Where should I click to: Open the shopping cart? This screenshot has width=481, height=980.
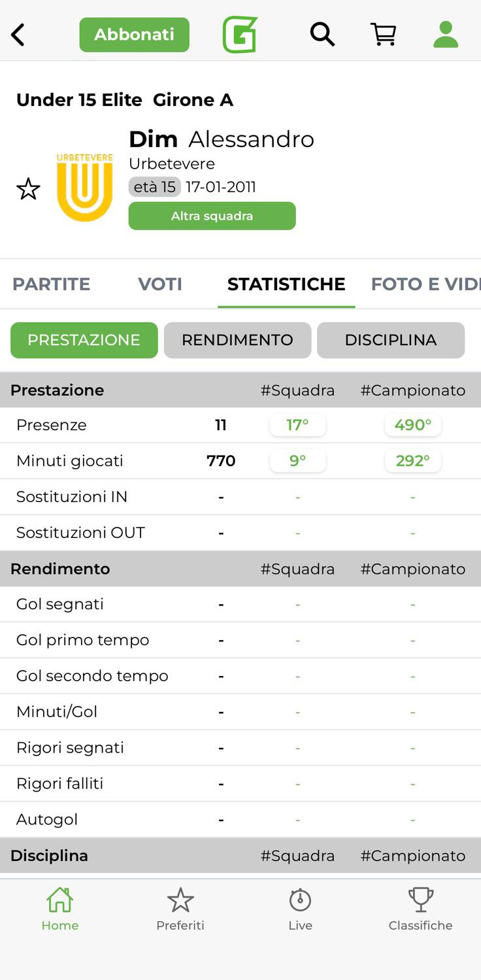384,35
